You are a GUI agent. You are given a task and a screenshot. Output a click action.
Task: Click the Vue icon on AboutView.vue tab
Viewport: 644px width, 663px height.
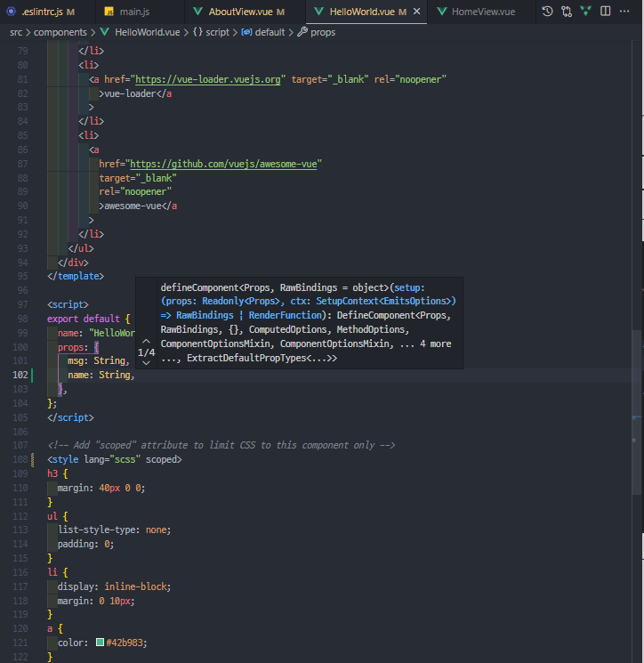(x=197, y=12)
